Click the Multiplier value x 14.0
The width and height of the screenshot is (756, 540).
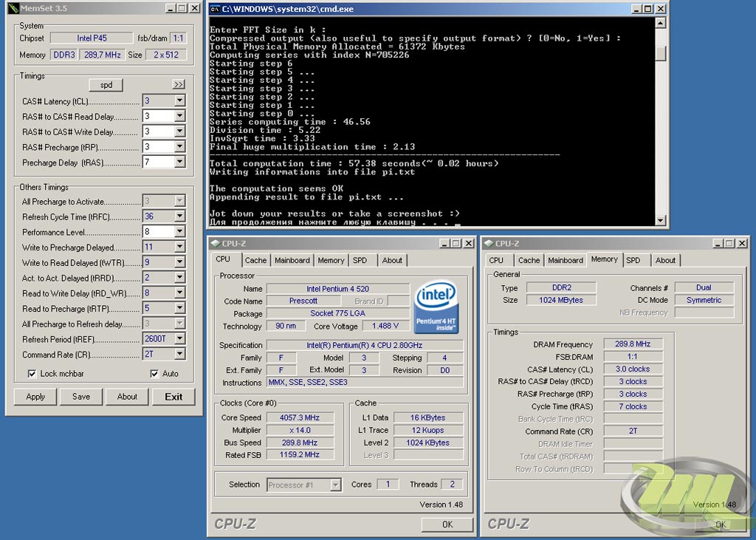300,430
